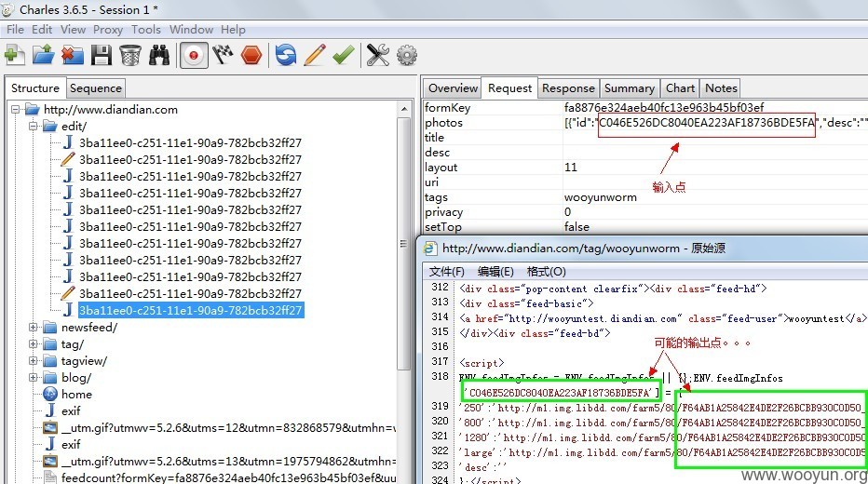Image resolution: width=868 pixels, height=484 pixels.
Task: Click the formKey parameter row
Action: [644, 107]
